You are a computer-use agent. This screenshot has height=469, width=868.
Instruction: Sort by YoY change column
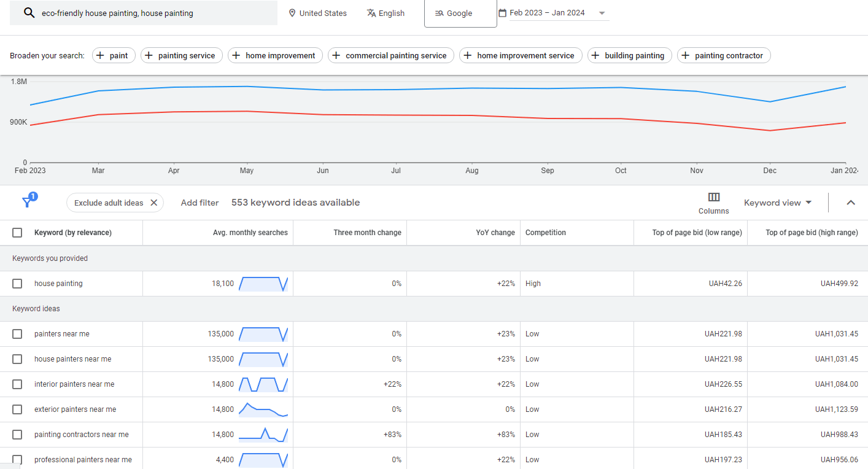[x=495, y=233]
